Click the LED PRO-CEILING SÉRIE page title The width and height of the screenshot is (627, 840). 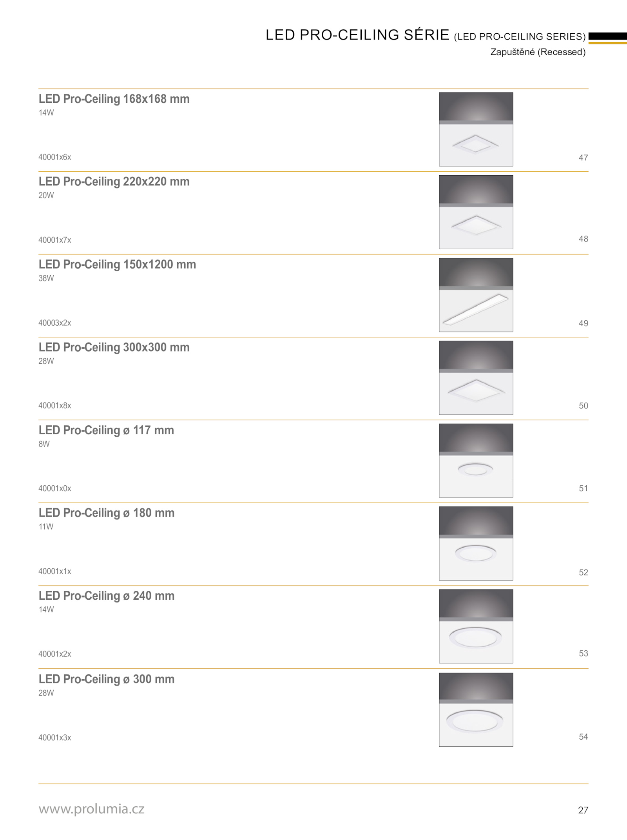point(357,35)
